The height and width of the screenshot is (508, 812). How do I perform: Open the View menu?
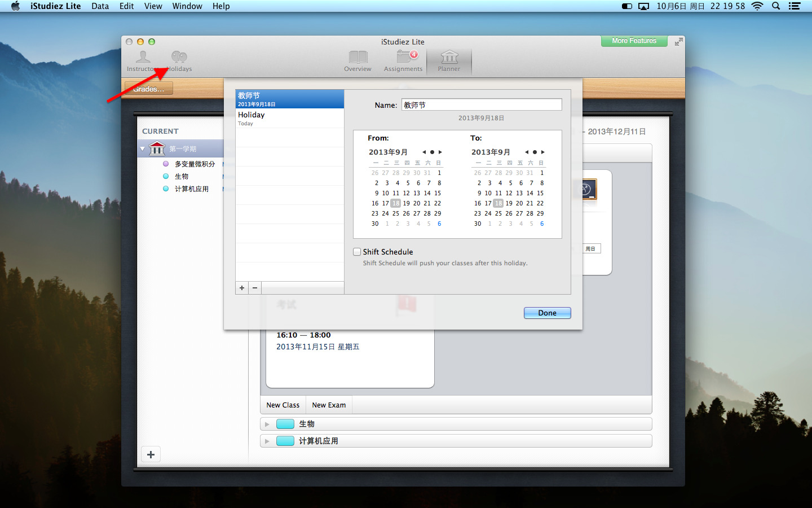(153, 6)
